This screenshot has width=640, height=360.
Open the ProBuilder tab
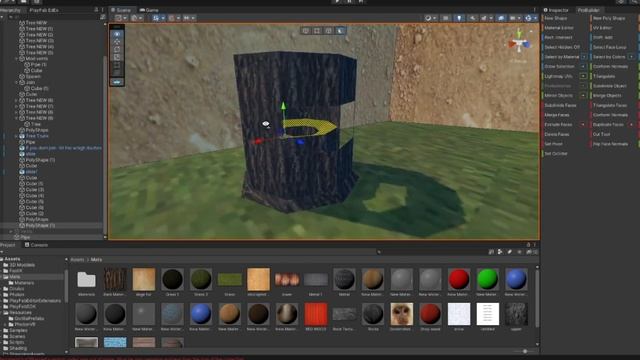coord(588,10)
